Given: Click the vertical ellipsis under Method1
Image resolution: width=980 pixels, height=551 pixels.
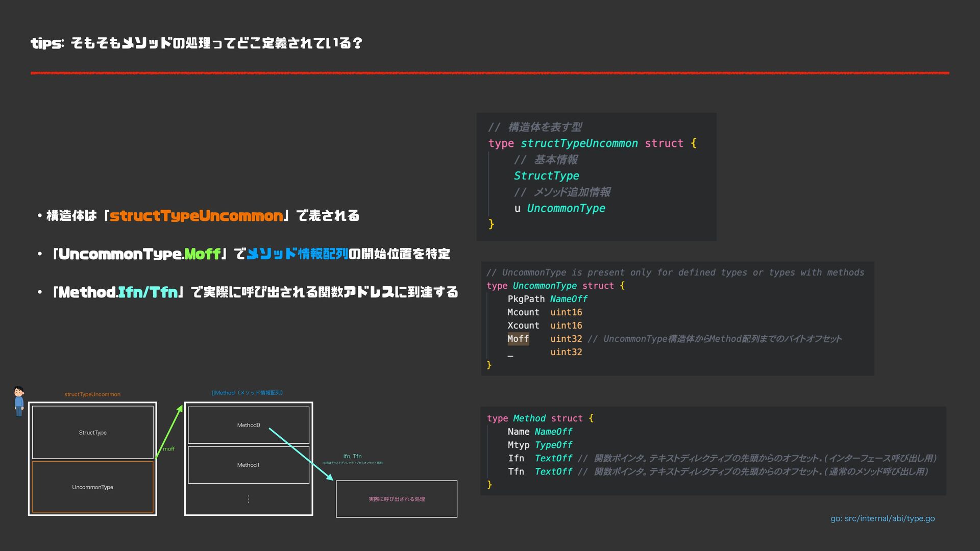Looking at the screenshot, I should pyautogui.click(x=248, y=499).
